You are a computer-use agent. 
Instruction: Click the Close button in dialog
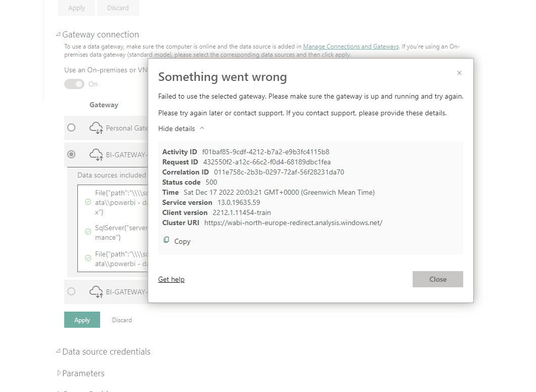tap(437, 279)
